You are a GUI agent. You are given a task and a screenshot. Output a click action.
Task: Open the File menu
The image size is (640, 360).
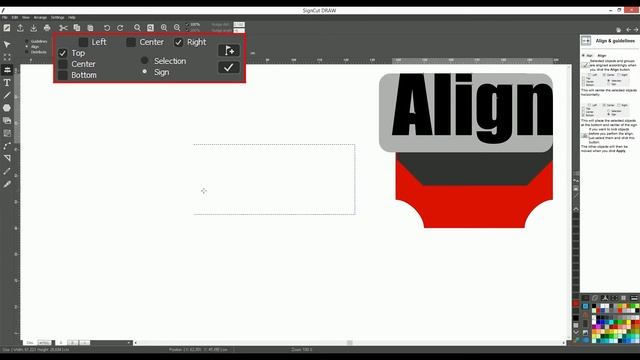[4, 18]
